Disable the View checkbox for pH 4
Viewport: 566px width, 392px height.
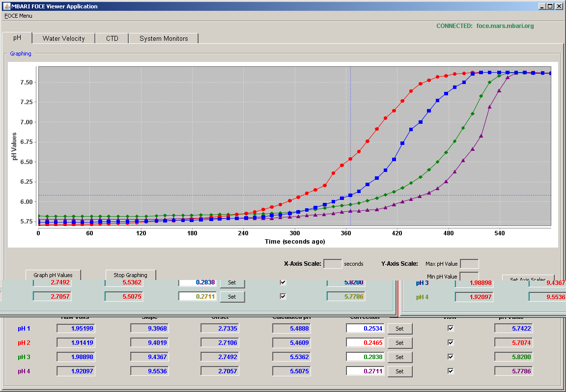(x=451, y=371)
